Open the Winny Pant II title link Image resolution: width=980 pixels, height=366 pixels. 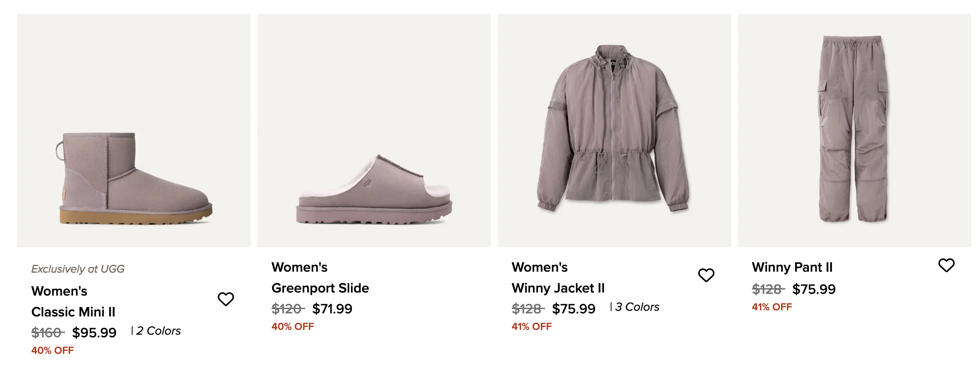point(792,267)
